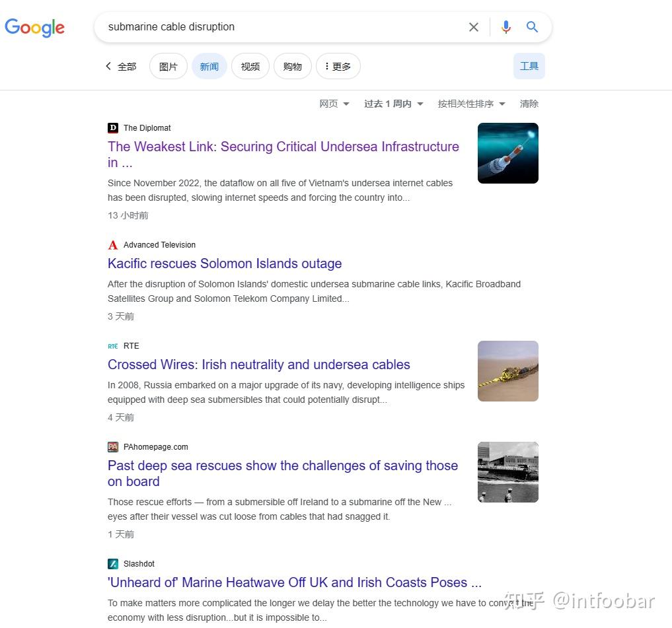
Task: Click The Diplomat source name
Action: pyautogui.click(x=147, y=127)
